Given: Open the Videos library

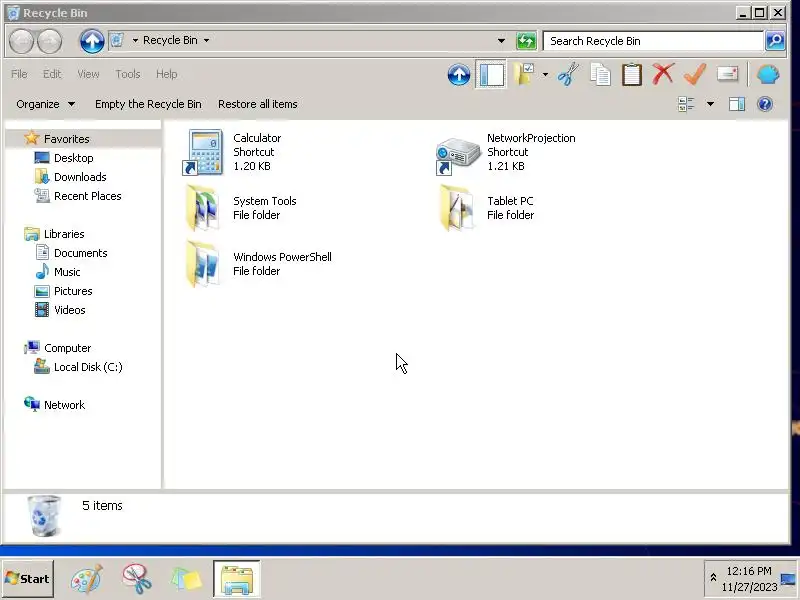Looking at the screenshot, I should point(69,310).
